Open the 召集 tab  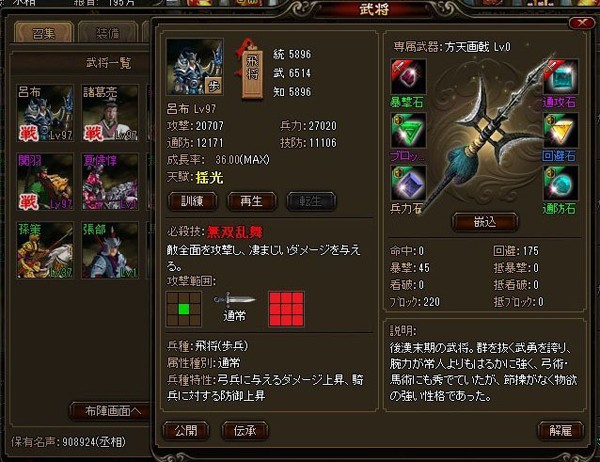(44, 33)
